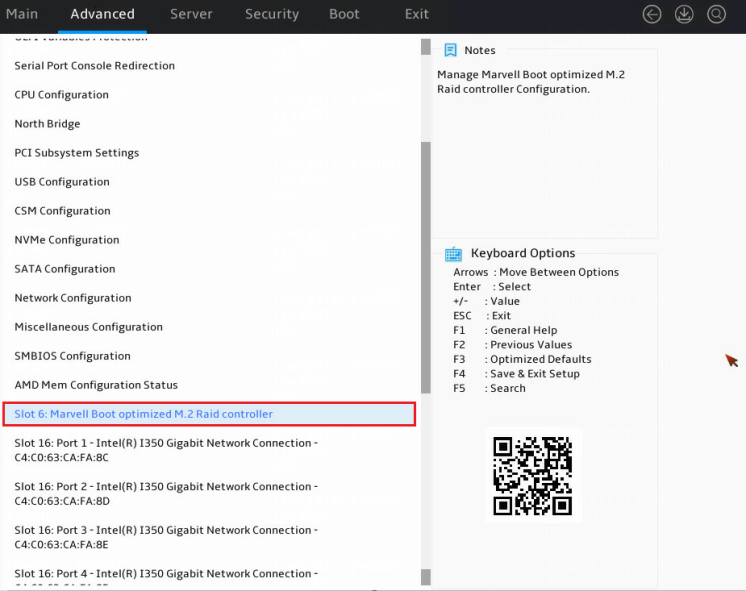Click the Notes panel icon
The width and height of the screenshot is (746, 591).
[x=450, y=50]
